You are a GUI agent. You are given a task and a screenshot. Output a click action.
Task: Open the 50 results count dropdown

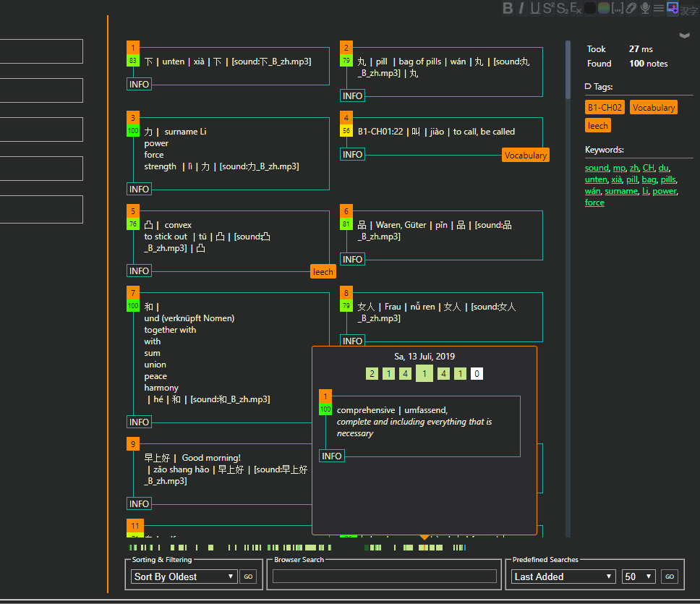click(x=639, y=577)
